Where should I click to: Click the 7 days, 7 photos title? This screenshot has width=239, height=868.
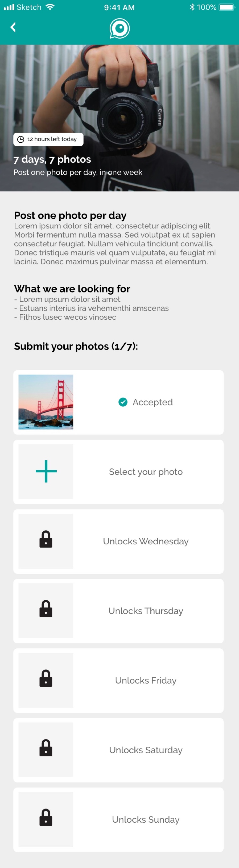[52, 159]
